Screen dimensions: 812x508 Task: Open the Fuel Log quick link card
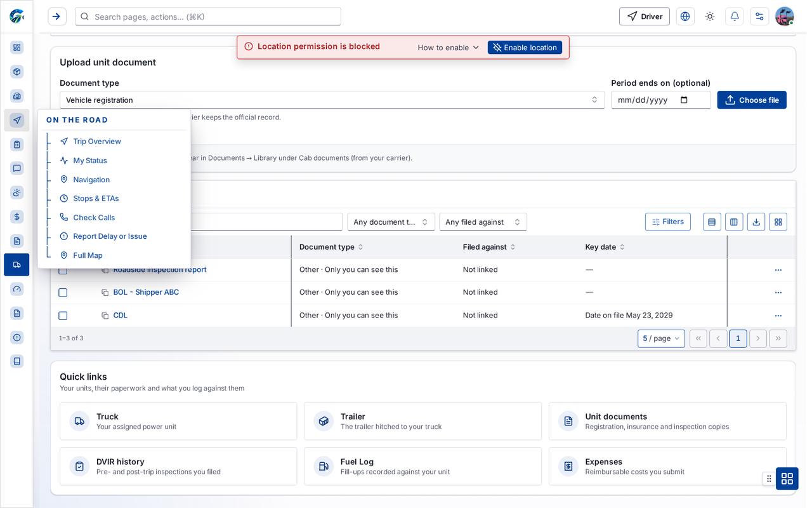coord(422,466)
